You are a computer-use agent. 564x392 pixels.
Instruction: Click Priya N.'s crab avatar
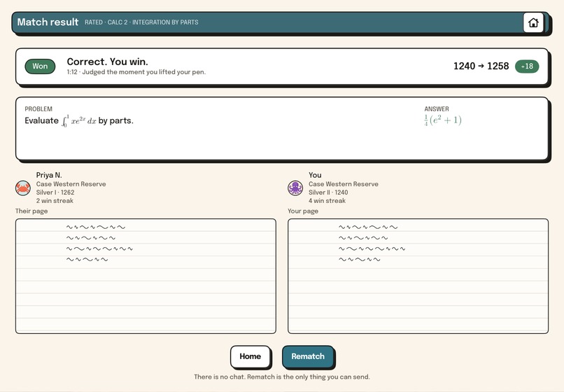(23, 188)
